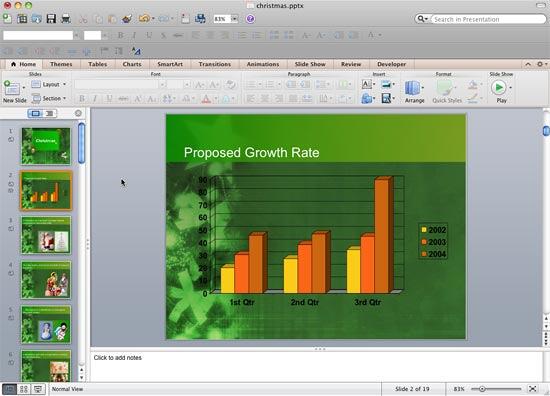Open the Slide Show tab
The width and height of the screenshot is (550, 396).
pos(310,64)
